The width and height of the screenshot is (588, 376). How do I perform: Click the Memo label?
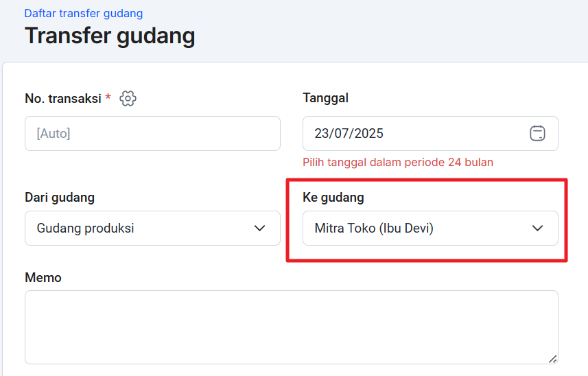pyautogui.click(x=43, y=278)
